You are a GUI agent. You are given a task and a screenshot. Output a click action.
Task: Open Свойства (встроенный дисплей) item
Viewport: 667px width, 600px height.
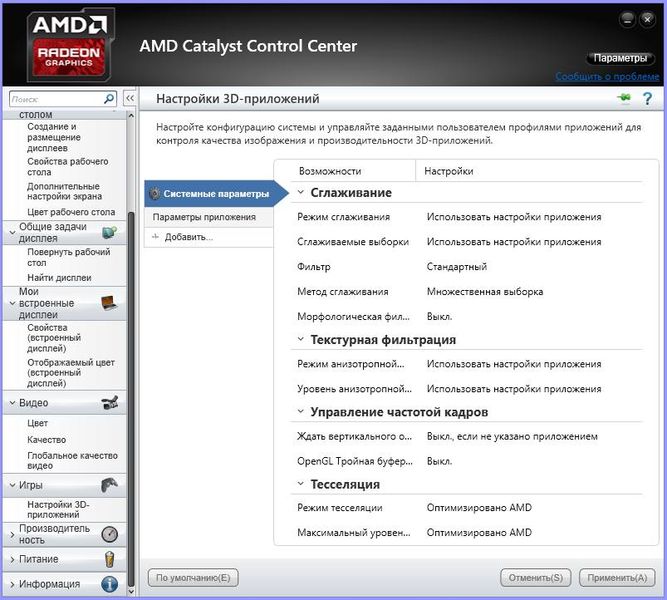coord(54,338)
